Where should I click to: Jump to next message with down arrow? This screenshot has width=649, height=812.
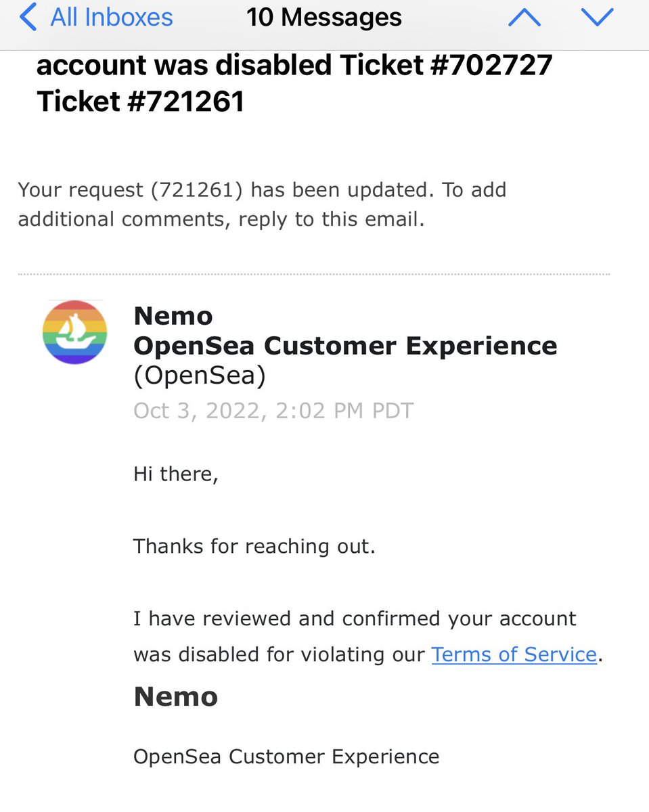pos(596,18)
